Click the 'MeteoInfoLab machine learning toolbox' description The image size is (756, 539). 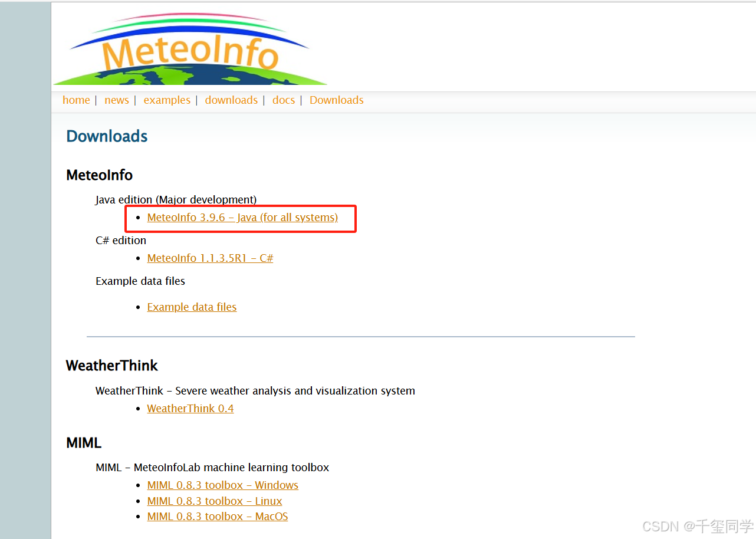coord(232,468)
